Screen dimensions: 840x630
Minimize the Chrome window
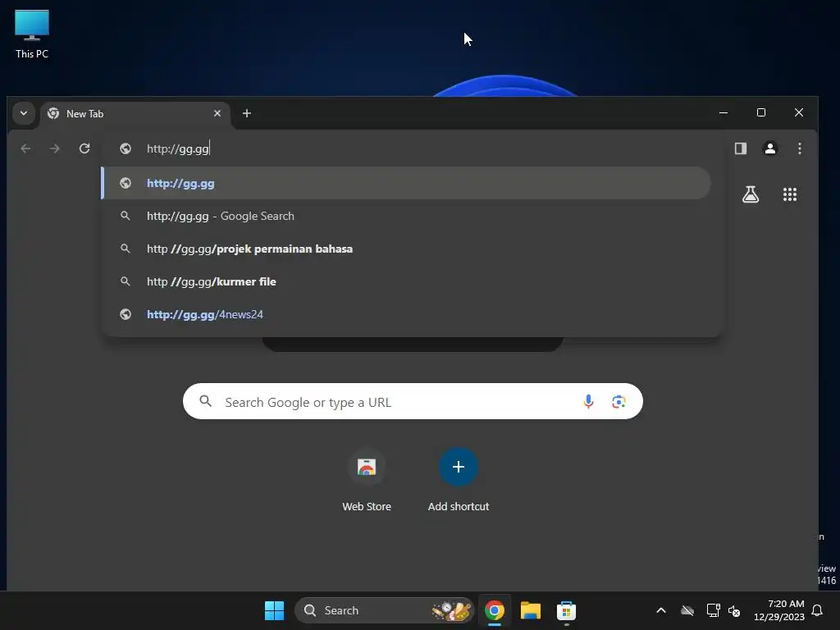[x=724, y=112]
